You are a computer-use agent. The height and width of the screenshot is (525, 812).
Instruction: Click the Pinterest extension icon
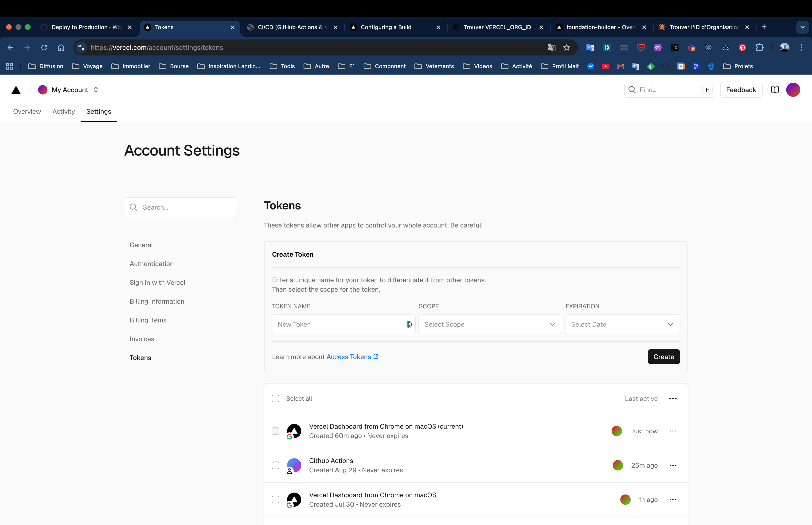coord(742,48)
